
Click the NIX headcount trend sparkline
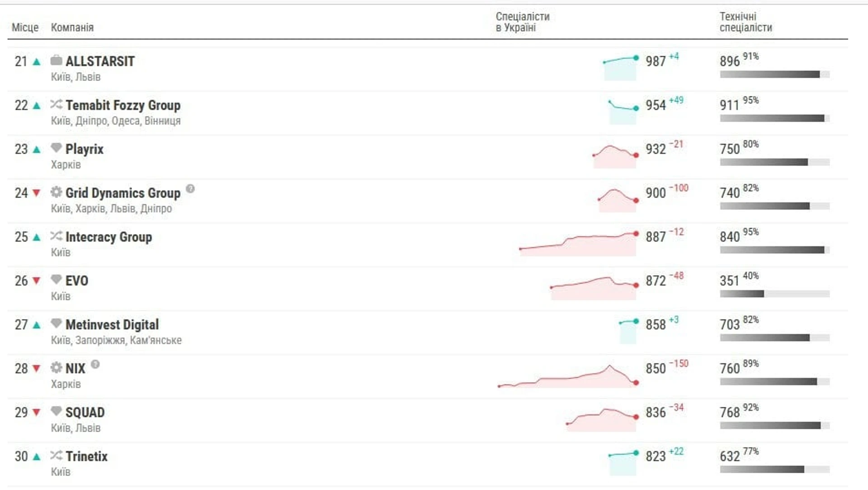point(568,376)
